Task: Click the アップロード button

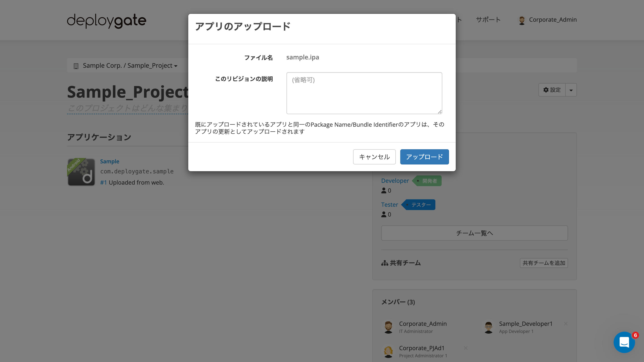Action: click(x=424, y=157)
